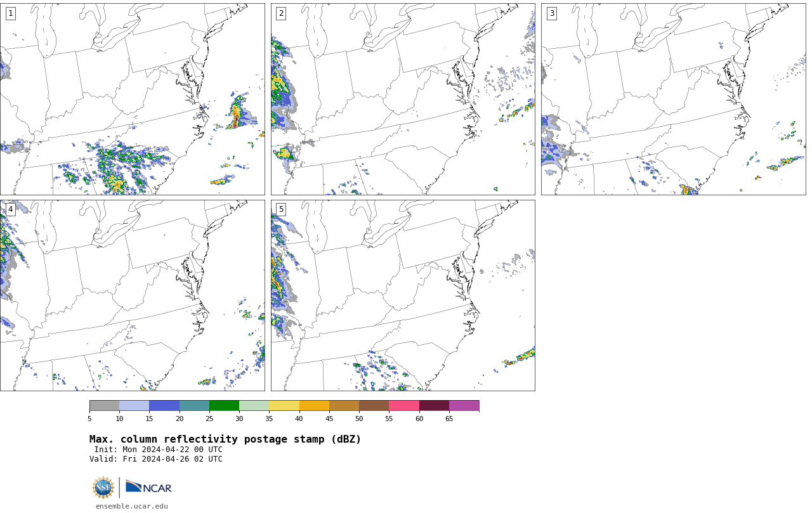This screenshot has height=513, width=812.
Task: Click the teal 20-25 dBZ swatch
Action: [x=194, y=406]
